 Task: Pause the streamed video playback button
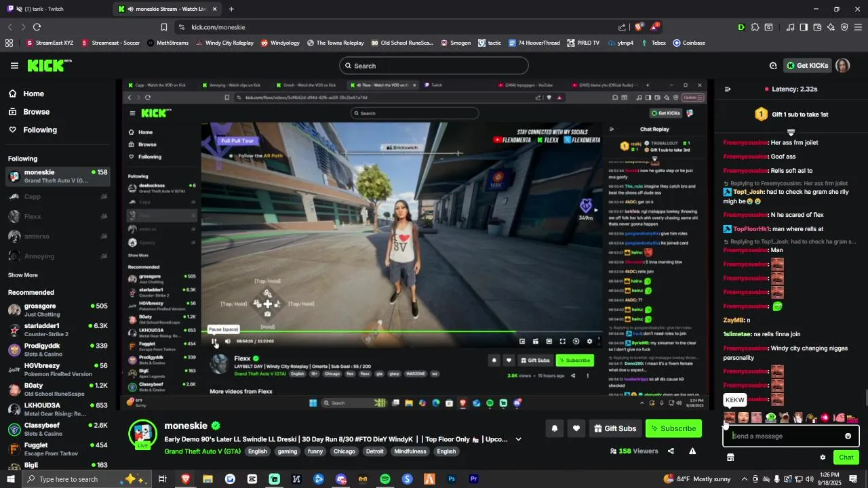pos(215,342)
